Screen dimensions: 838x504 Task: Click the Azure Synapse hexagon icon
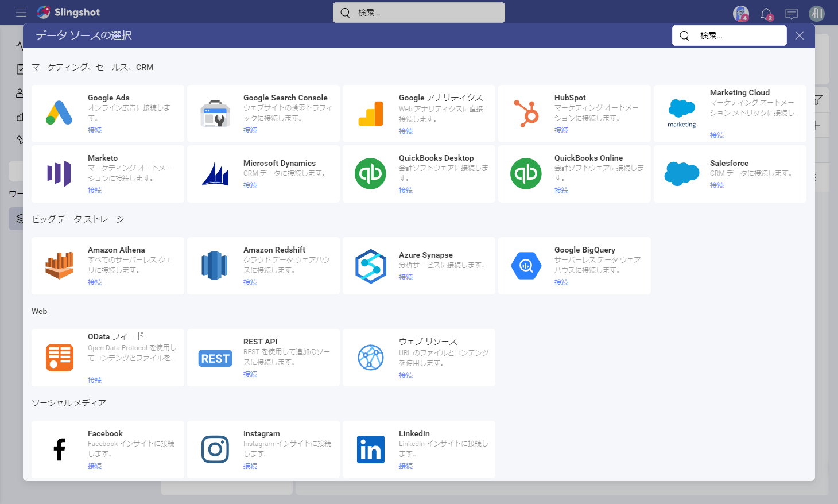tap(371, 266)
